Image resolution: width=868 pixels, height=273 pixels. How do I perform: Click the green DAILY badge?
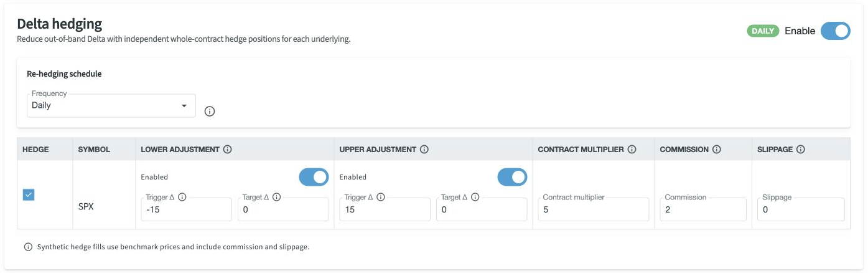point(763,31)
